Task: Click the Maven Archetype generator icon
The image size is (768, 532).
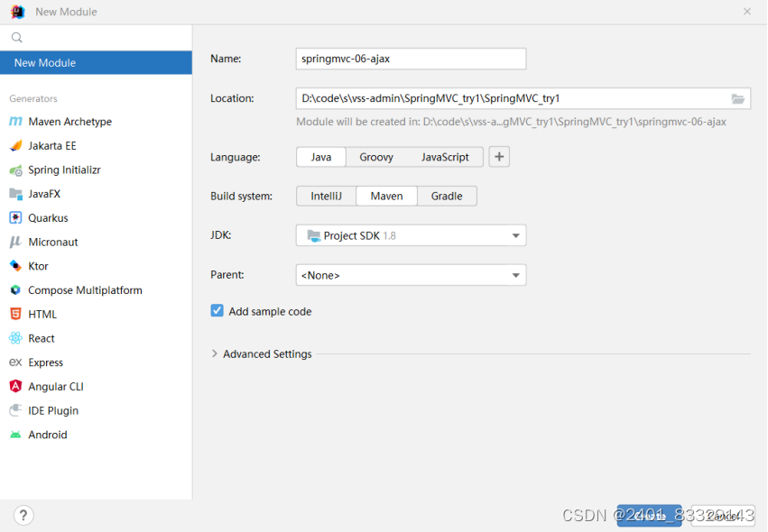Action: click(15, 121)
